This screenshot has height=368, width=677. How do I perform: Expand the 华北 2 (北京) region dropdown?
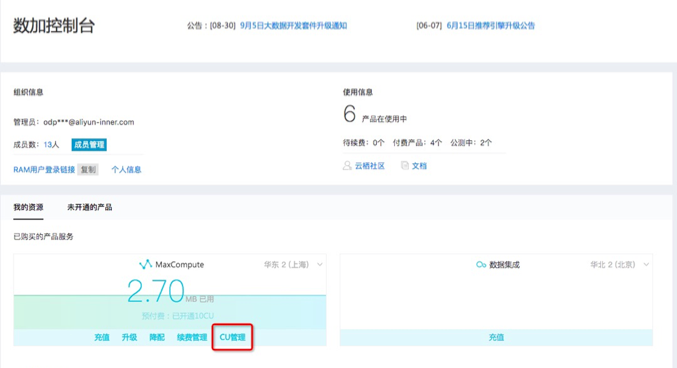point(646,264)
